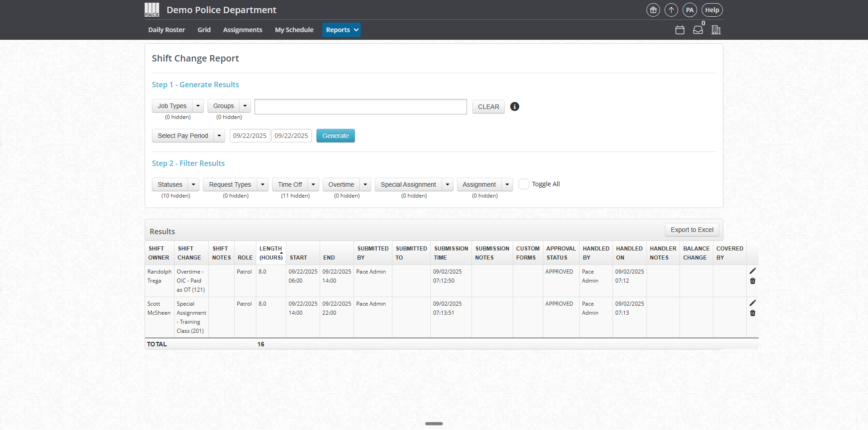This screenshot has width=868, height=430.
Task: Check the Toggle All checkbox
Action: [x=524, y=184]
